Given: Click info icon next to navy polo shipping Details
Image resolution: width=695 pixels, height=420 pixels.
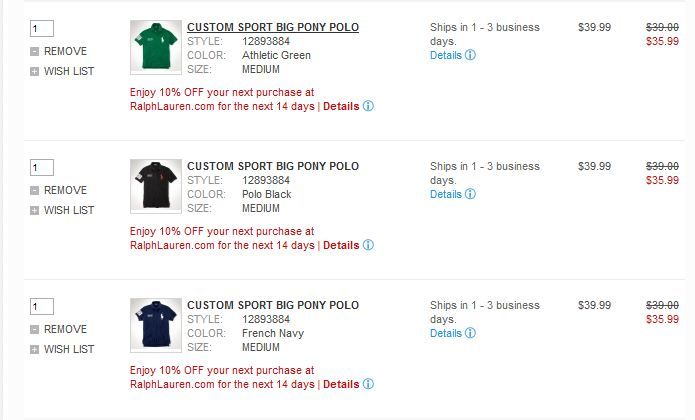Looking at the screenshot, I should coord(471,334).
